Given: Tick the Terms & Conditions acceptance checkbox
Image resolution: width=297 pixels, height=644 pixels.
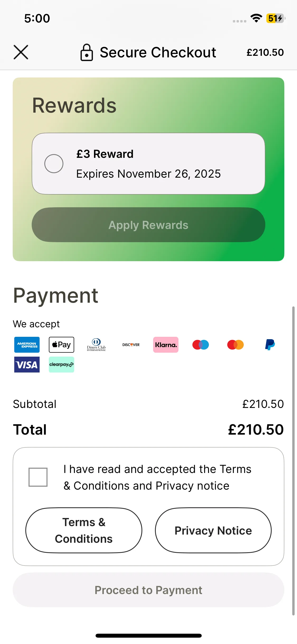Looking at the screenshot, I should click(38, 477).
